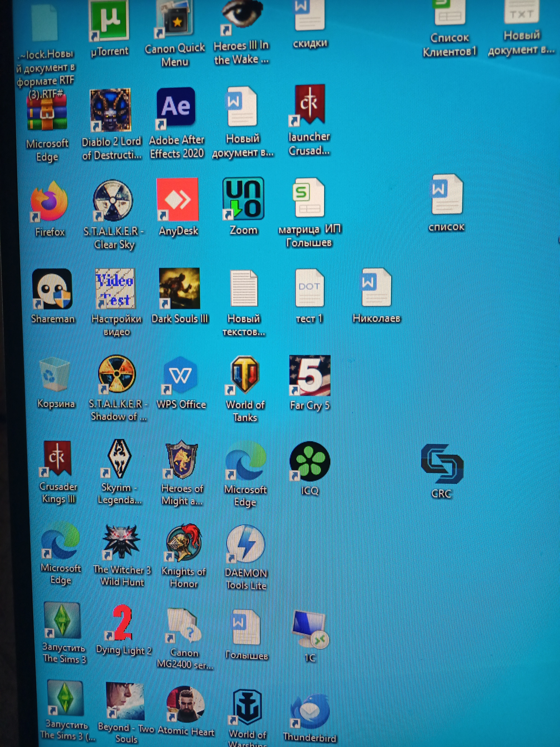Image resolution: width=560 pixels, height=747 pixels.
Task: Select the тест 1 DOT file
Action: [309, 288]
